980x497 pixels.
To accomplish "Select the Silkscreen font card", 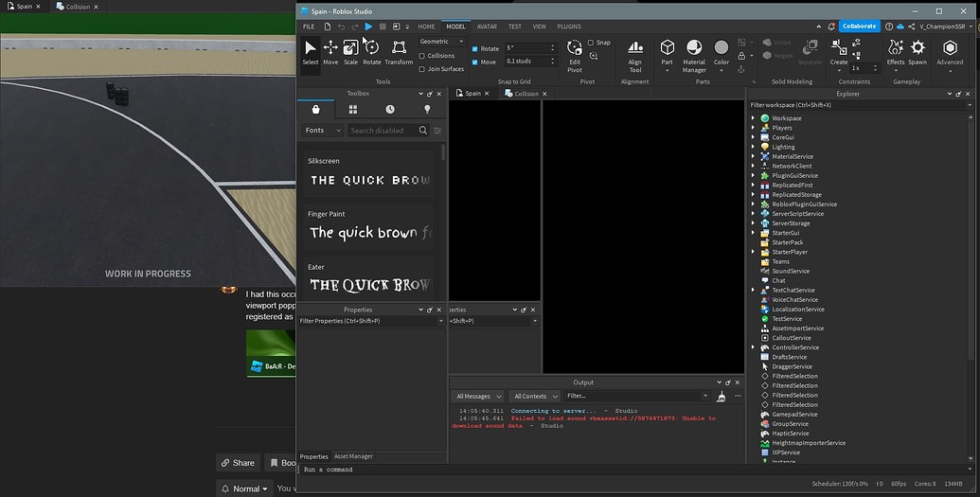I will pyautogui.click(x=368, y=173).
